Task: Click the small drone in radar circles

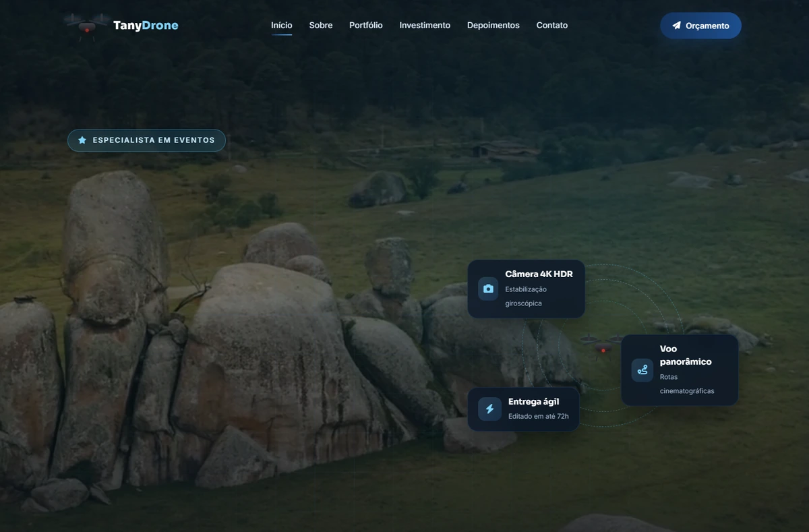Action: click(x=602, y=347)
